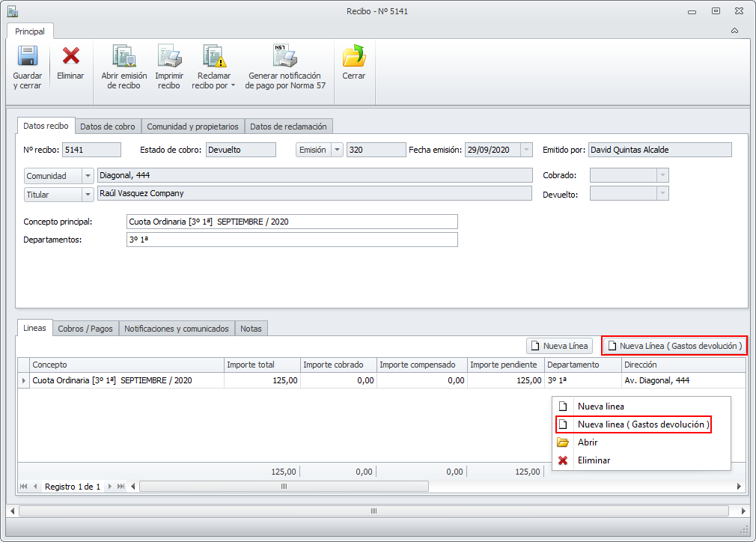Sort by Departamento column header
756x542 pixels.
coord(583,365)
